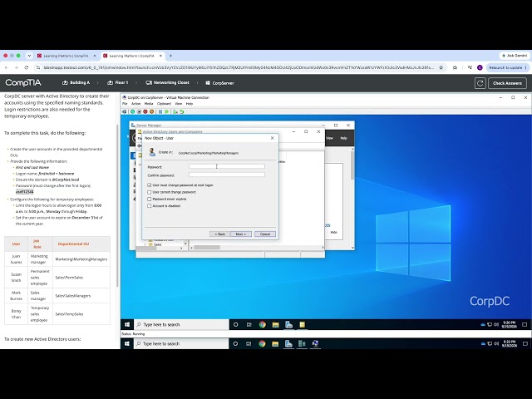Click the Ctrl+Alt+Delete icon in VM Connection toolbar
532x399 pixels.
click(x=124, y=111)
